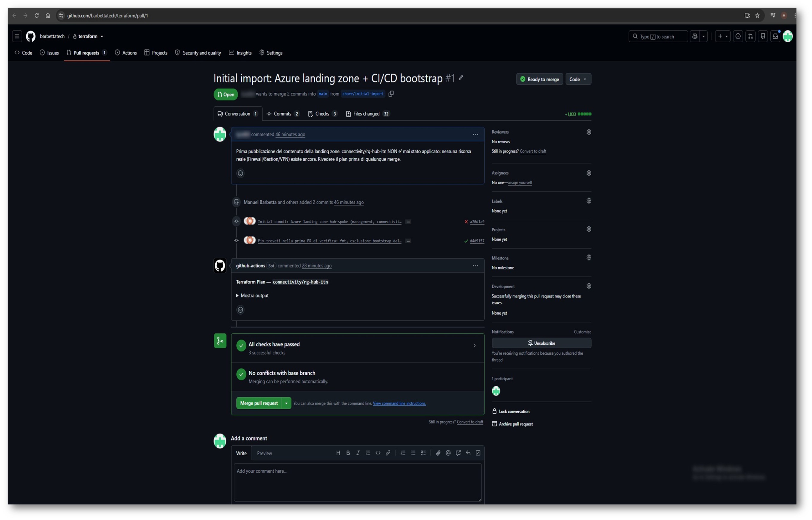The height and width of the screenshot is (520, 812).
Task: Insert a saved reply with the reply-arrow icon
Action: click(x=468, y=453)
